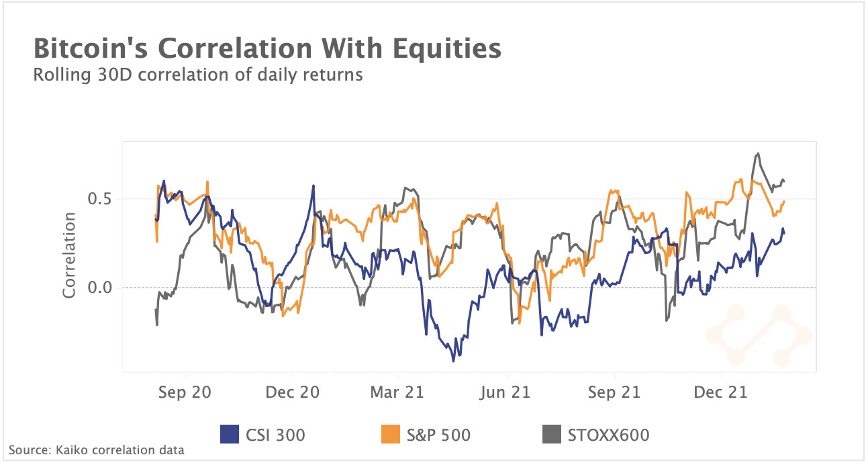Viewport: 868px width, 465px height.
Task: Click the blue CSI 300 legend swatch
Action: pos(230,435)
